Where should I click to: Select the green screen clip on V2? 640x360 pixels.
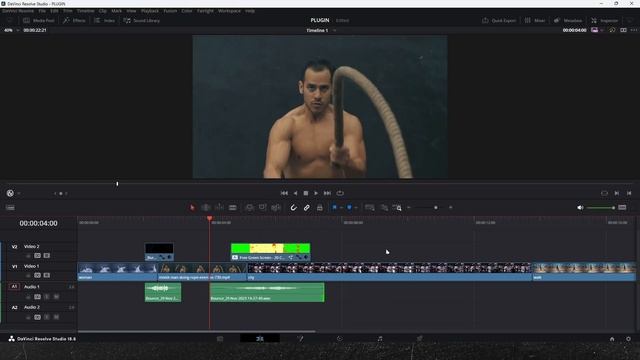click(x=271, y=252)
